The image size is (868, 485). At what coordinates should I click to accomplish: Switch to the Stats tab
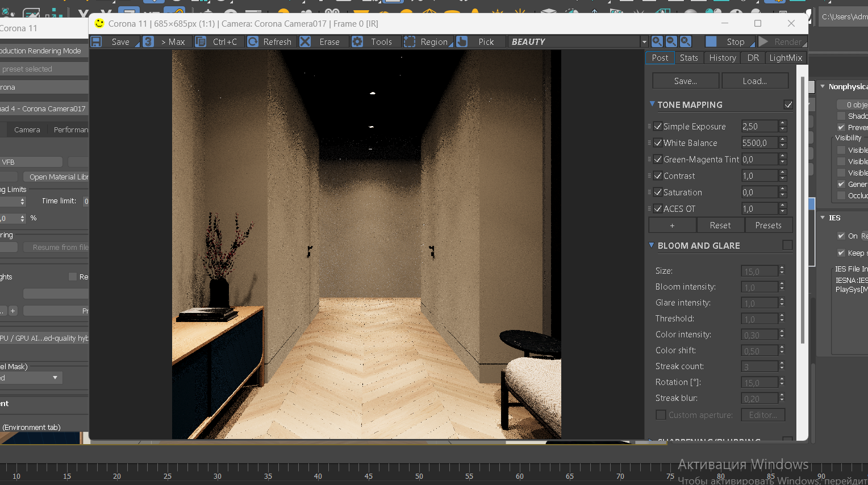point(689,58)
